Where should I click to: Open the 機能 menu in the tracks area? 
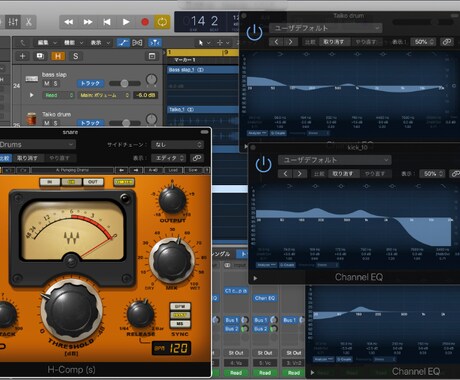click(73, 43)
